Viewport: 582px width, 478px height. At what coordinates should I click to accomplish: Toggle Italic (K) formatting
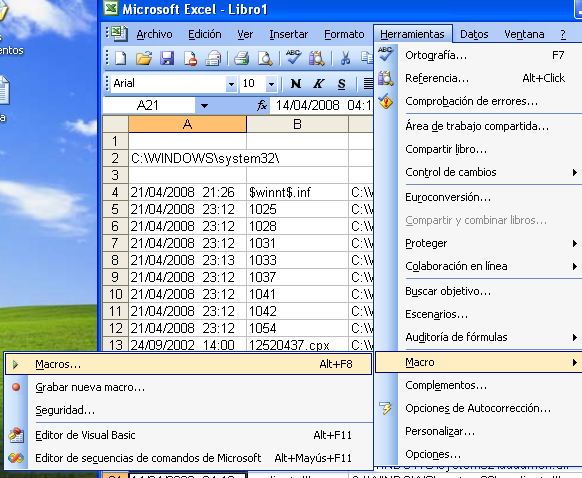[318, 84]
